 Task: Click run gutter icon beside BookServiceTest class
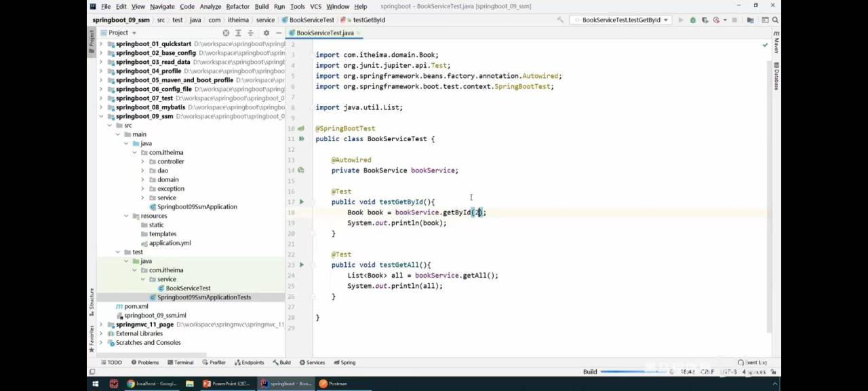click(302, 138)
